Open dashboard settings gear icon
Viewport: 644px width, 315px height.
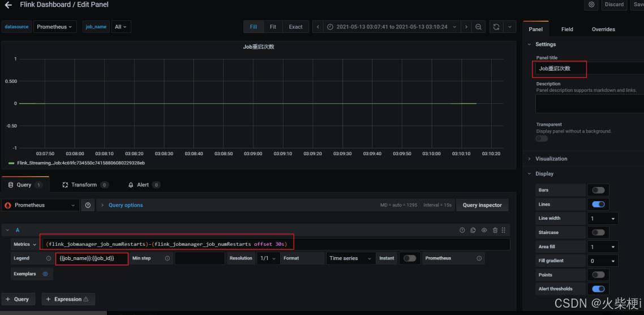[x=591, y=5]
